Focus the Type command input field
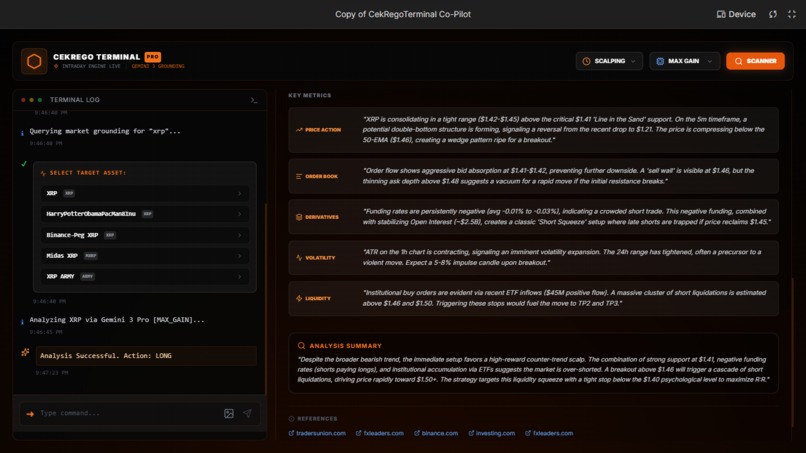 tap(129, 413)
